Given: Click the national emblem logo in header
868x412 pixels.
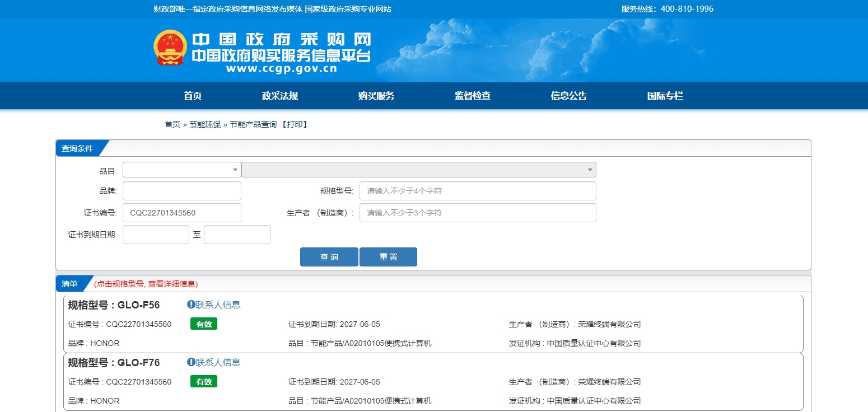Looking at the screenshot, I should [x=170, y=48].
